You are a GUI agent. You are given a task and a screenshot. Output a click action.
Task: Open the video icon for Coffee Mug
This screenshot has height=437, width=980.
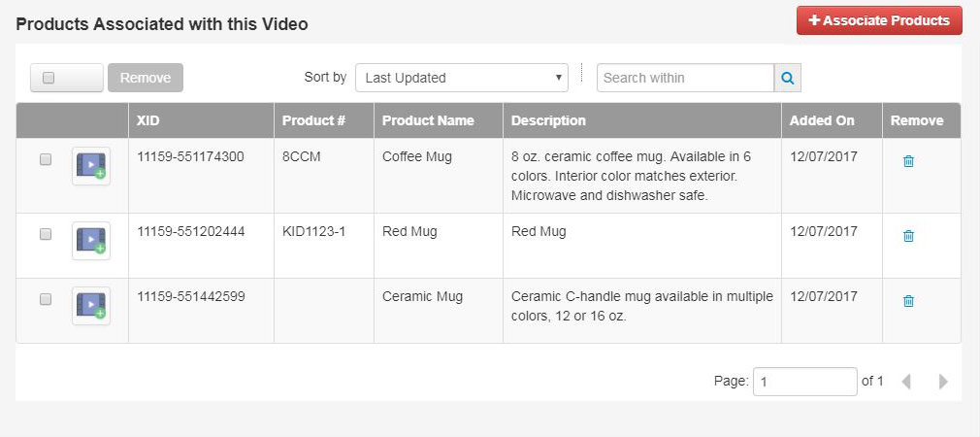(91, 166)
